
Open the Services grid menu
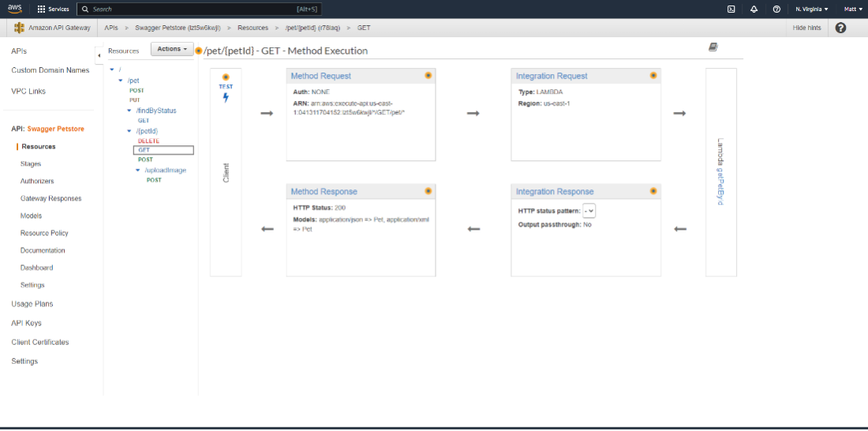[53, 9]
